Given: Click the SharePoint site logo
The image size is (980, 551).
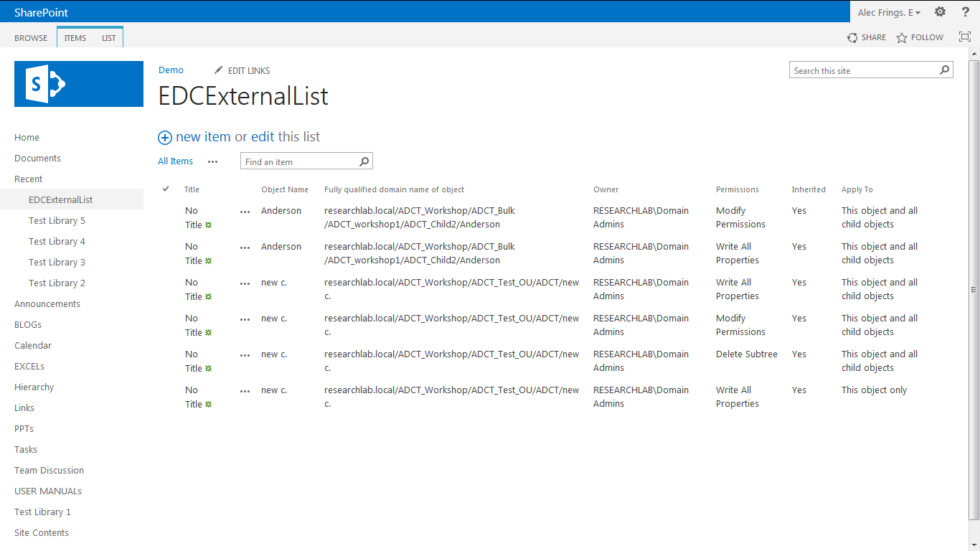Looking at the screenshot, I should [x=79, y=84].
